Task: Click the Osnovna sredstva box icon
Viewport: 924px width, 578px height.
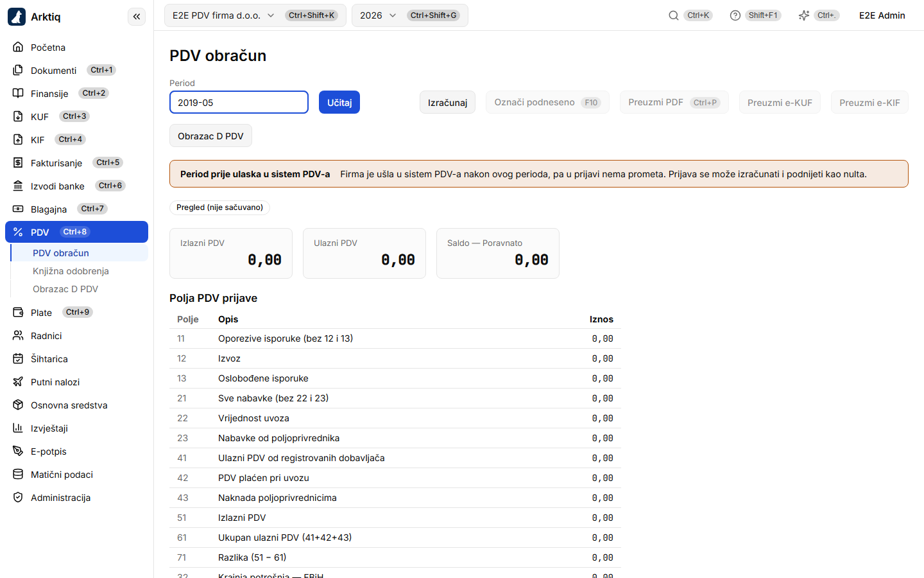Action: [18, 405]
